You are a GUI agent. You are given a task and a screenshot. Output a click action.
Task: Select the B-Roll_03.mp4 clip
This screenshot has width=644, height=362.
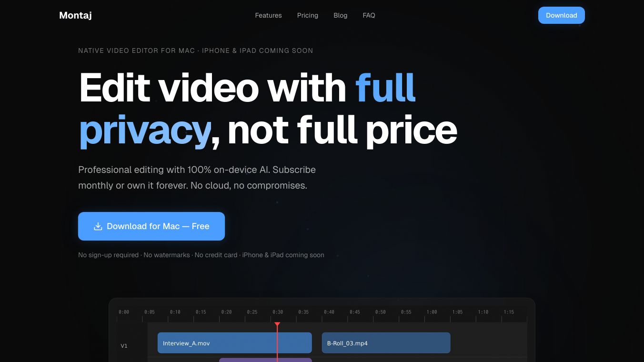click(x=386, y=343)
